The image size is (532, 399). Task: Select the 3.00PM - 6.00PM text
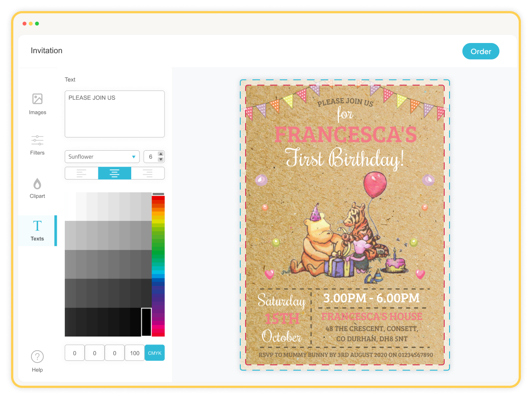click(371, 298)
